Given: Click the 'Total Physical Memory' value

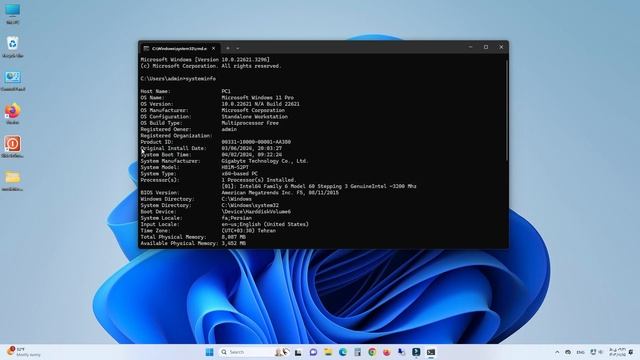Looking at the screenshot, I should click(x=233, y=237).
